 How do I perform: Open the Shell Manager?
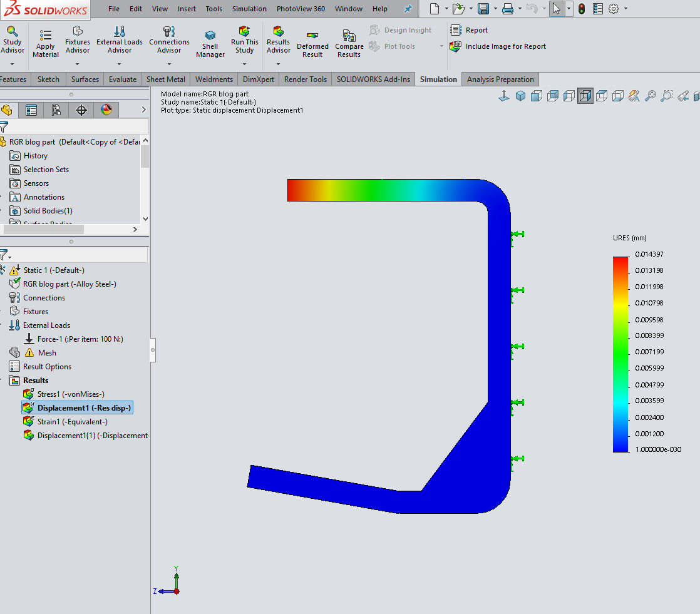tap(210, 43)
